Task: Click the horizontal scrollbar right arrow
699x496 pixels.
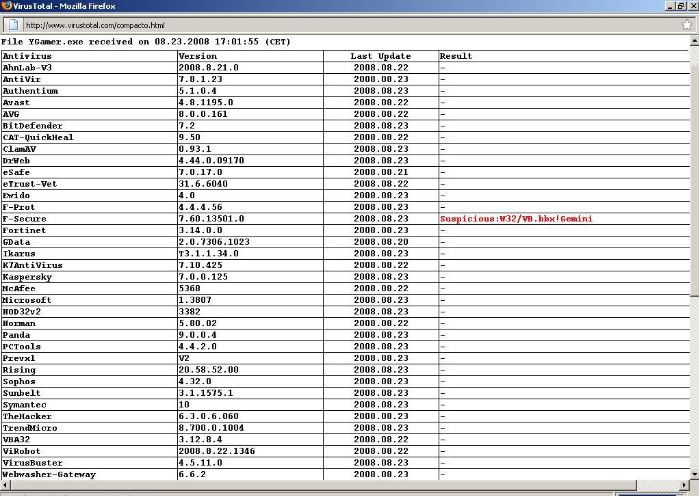Action: click(x=685, y=485)
